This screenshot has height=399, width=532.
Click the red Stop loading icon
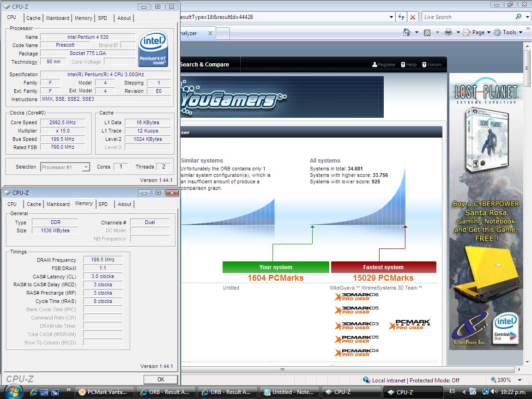[x=412, y=17]
